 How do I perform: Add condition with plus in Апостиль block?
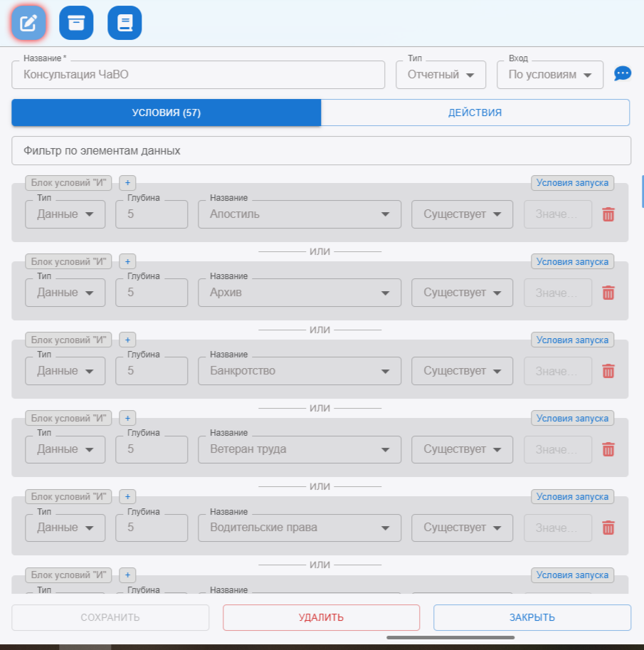(x=127, y=183)
